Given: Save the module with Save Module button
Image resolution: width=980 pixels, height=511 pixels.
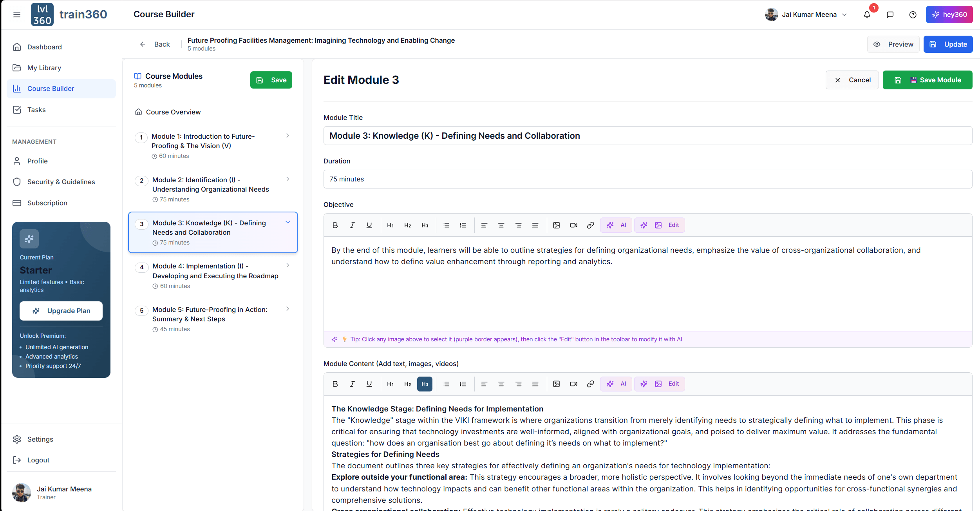Looking at the screenshot, I should click(x=927, y=80).
